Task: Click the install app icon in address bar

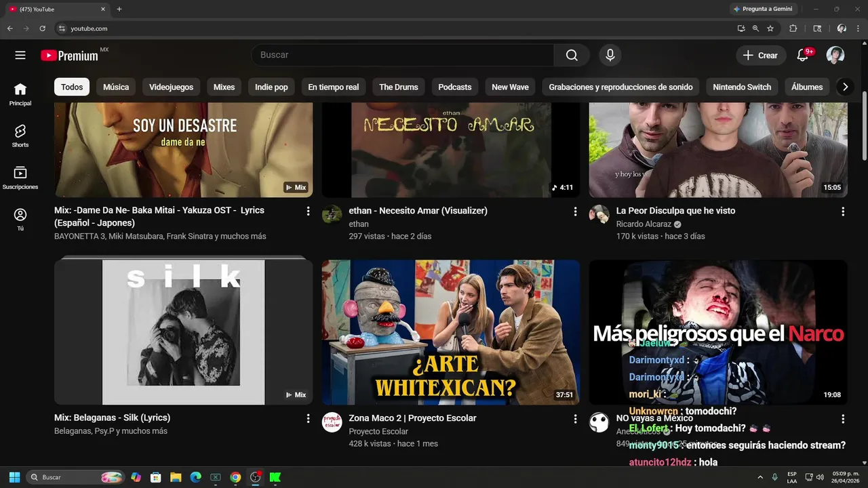Action: click(x=741, y=28)
